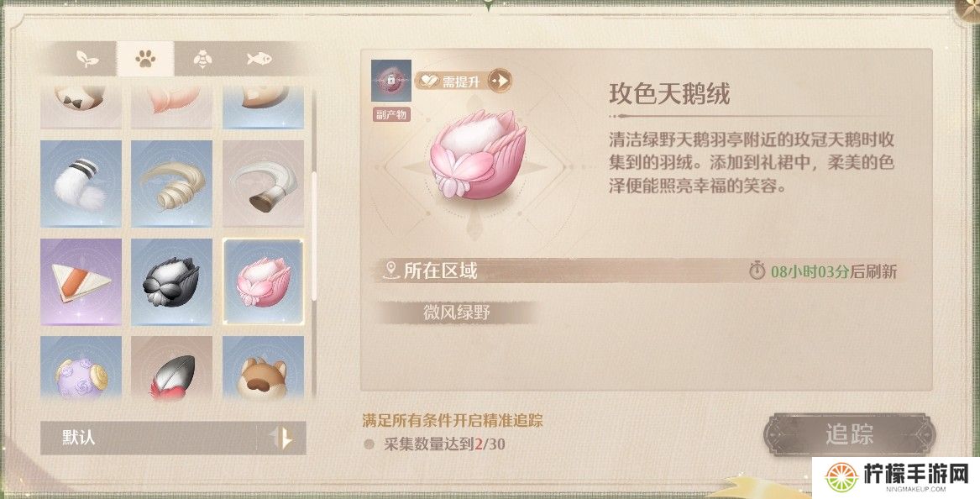
Task: Select the brown squirrel-shaped item
Action: tap(263, 368)
